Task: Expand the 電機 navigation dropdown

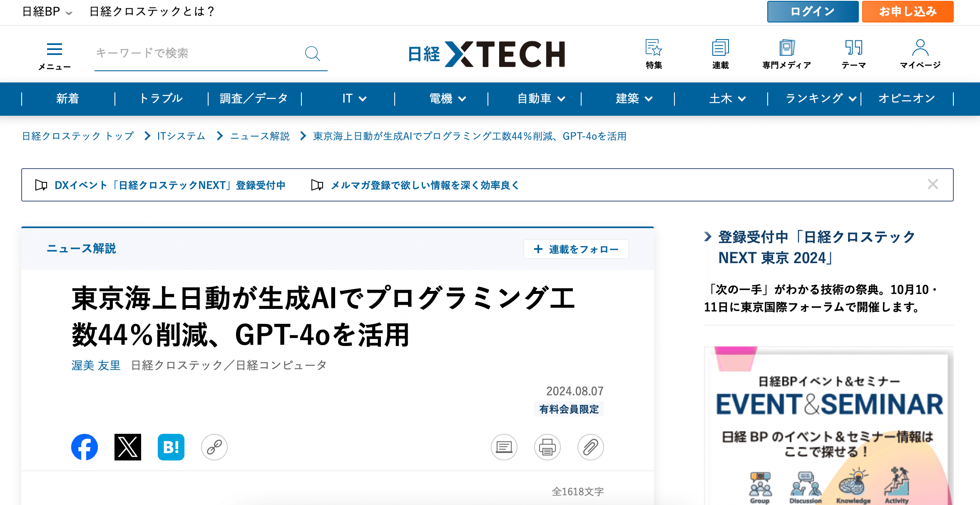Action: 448,99
